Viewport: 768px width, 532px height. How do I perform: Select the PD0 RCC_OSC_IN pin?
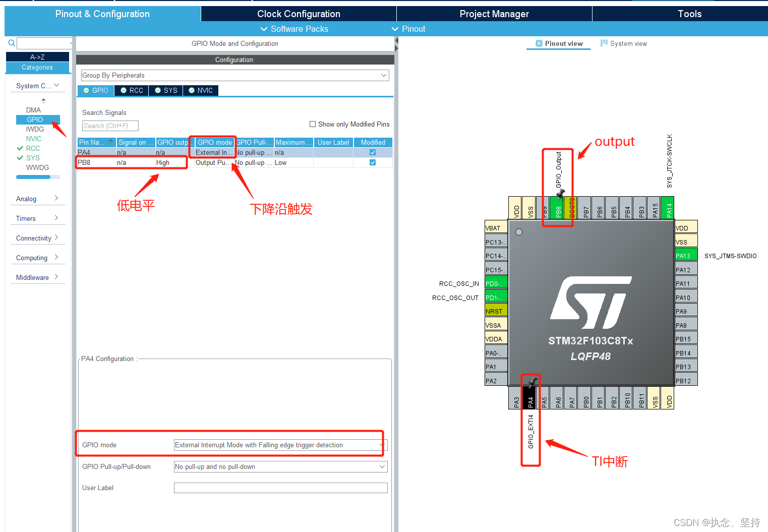[x=496, y=282]
